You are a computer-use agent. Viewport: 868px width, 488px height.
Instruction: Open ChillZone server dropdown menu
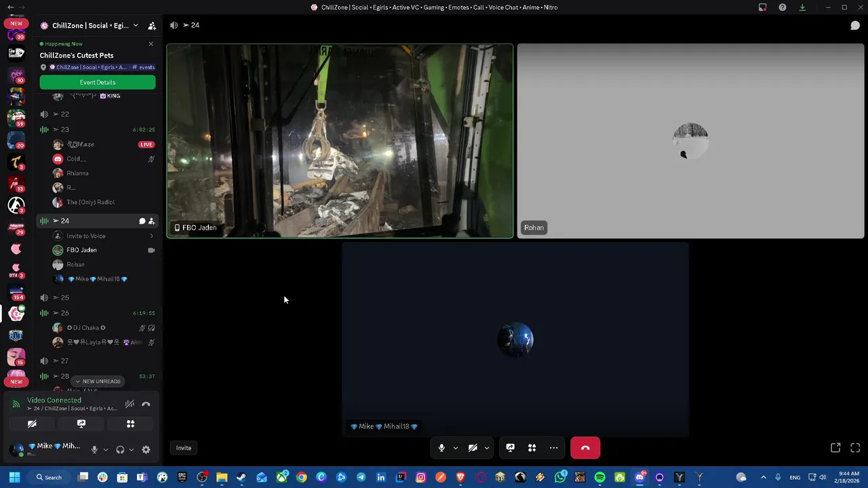[x=90, y=26]
